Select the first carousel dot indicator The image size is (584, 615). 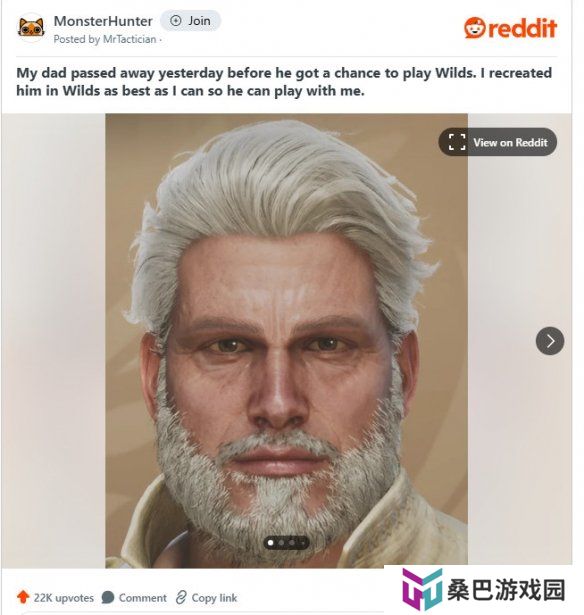(x=270, y=543)
